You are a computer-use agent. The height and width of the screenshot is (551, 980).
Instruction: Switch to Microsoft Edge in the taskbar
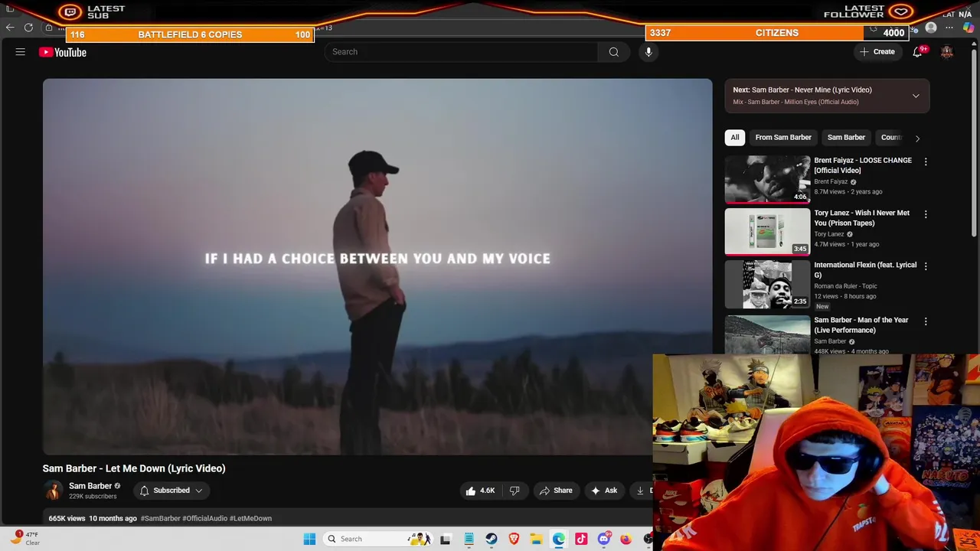pos(559,539)
